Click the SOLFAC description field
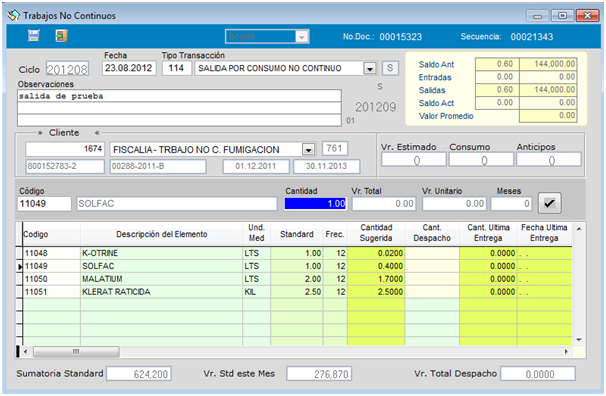The height and width of the screenshot is (396, 606). pyautogui.click(x=177, y=204)
